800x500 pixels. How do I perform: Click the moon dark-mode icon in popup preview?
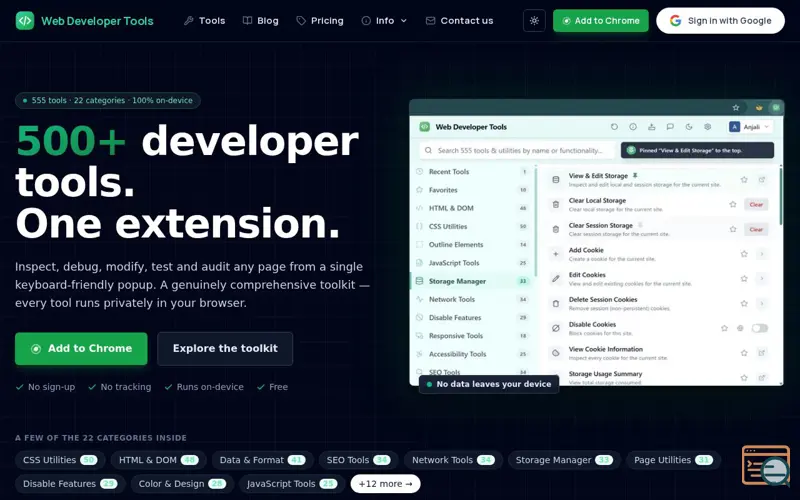[x=689, y=127]
